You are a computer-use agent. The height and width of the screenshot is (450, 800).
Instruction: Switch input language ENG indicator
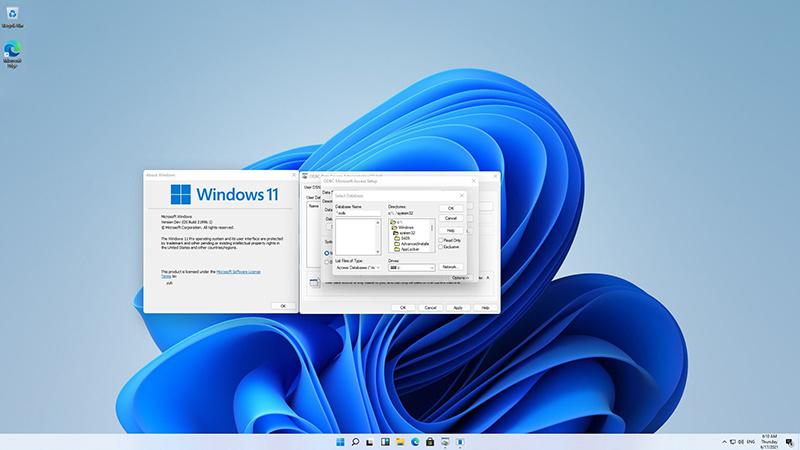pyautogui.click(x=751, y=442)
